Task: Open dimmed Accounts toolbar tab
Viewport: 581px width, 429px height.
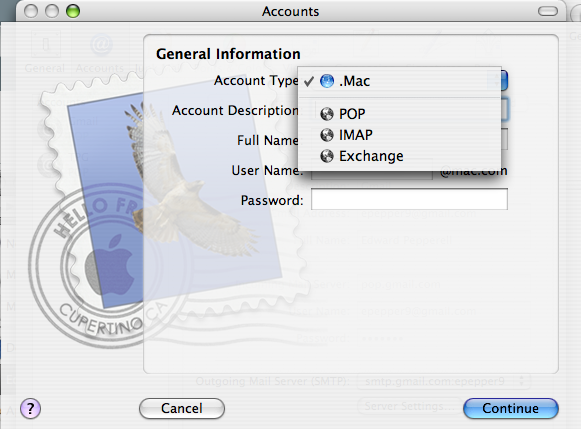Action: (100, 52)
